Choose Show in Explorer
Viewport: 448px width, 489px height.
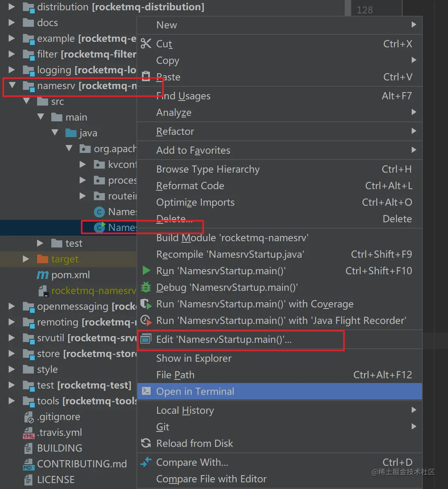[x=280, y=358]
